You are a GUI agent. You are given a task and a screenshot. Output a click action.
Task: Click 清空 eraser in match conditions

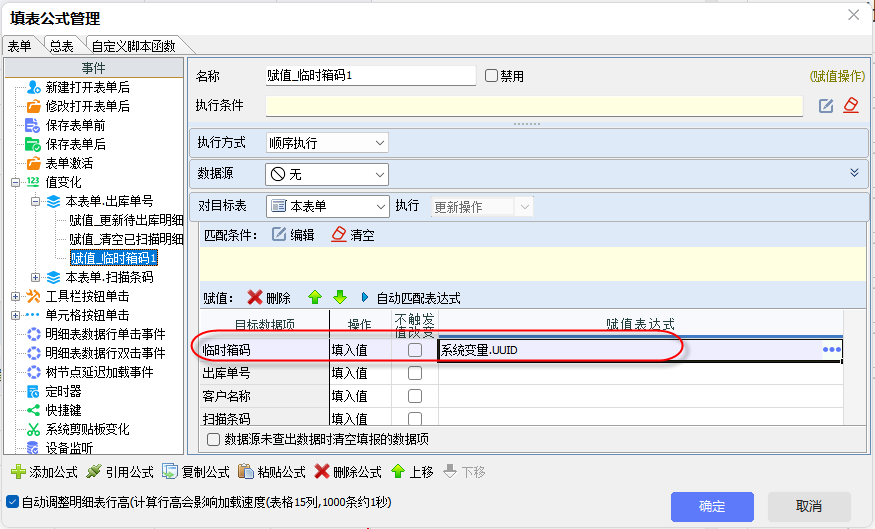pyautogui.click(x=339, y=235)
